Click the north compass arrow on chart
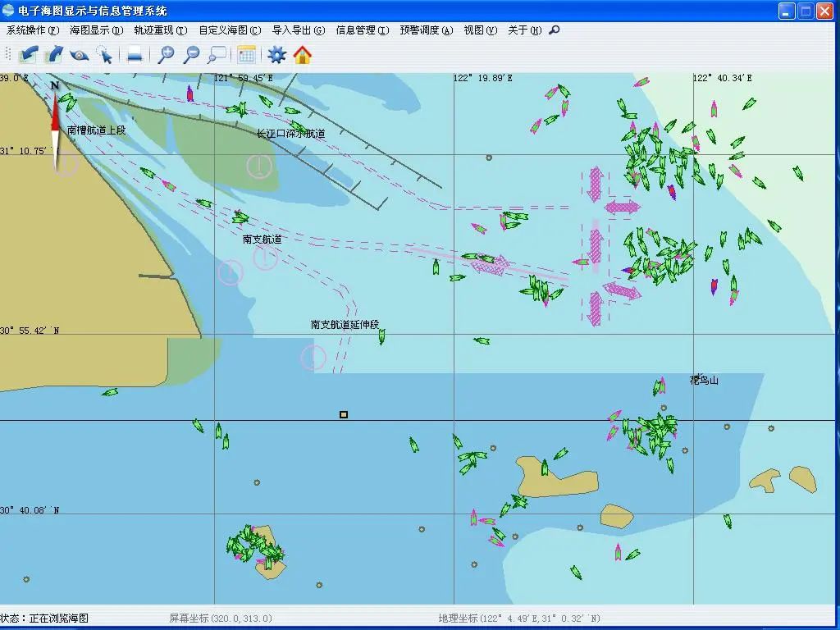Screen dimensions: 840x630 click(x=55, y=127)
